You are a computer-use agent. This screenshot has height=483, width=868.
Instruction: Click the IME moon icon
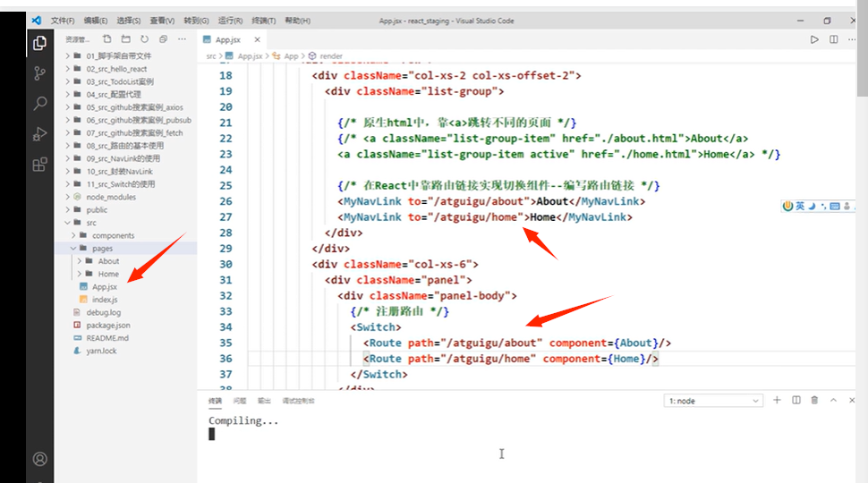pos(813,207)
